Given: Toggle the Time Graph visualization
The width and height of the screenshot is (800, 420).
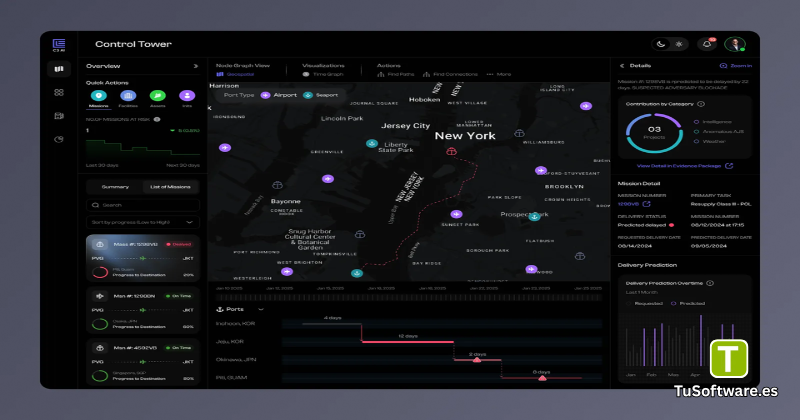Looking at the screenshot, I should (x=322, y=75).
